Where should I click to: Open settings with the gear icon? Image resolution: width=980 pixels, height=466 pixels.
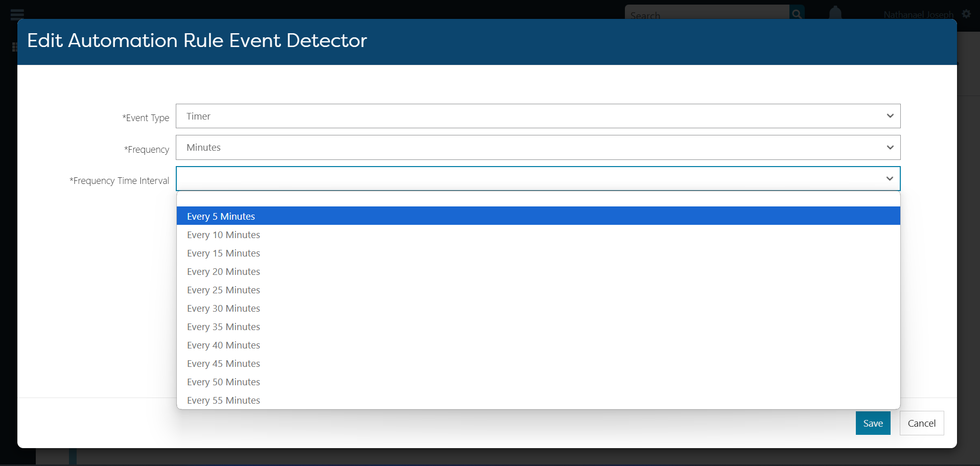click(x=966, y=14)
